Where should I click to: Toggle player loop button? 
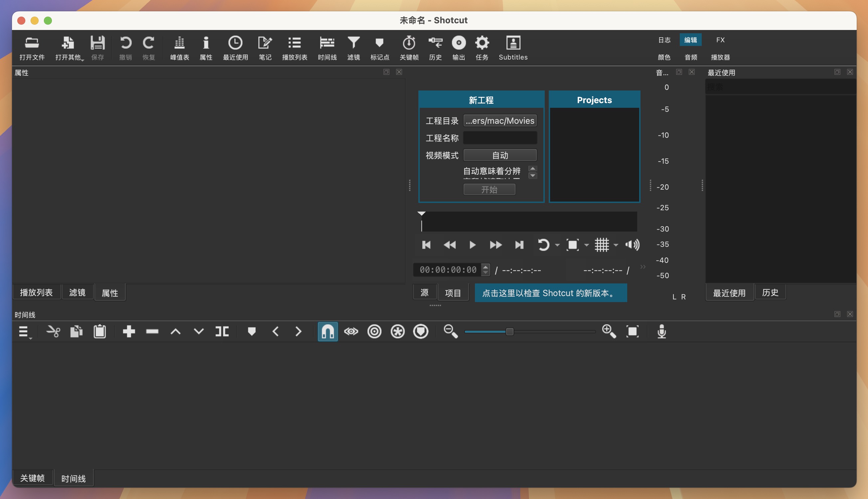click(544, 245)
